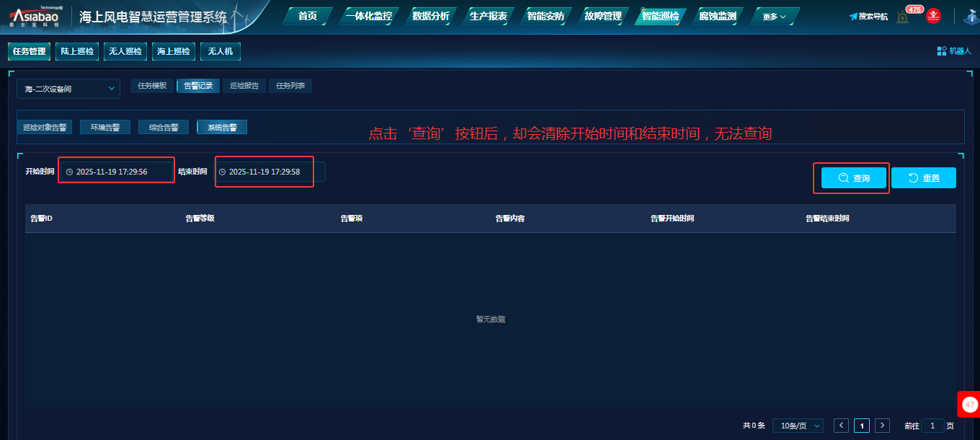Viewport: 980px width, 440px height.
Task: Go to next page arrow in pagination
Action: tap(882, 426)
